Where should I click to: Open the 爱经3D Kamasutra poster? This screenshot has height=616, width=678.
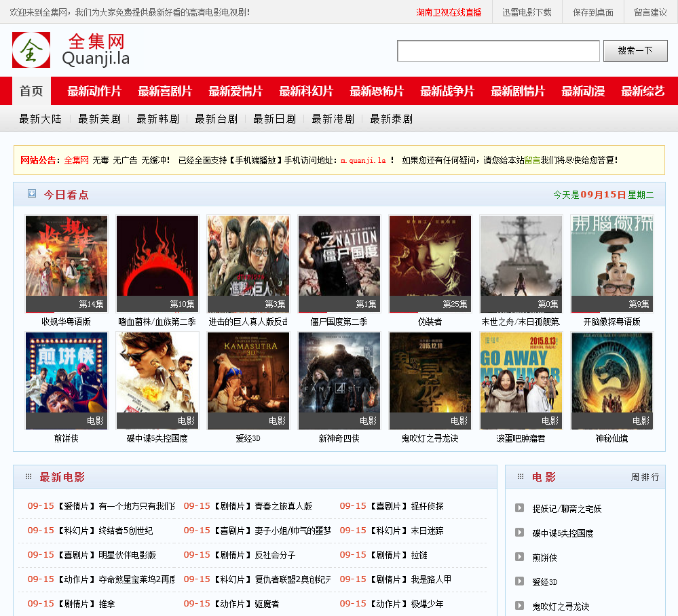pyautogui.click(x=248, y=381)
